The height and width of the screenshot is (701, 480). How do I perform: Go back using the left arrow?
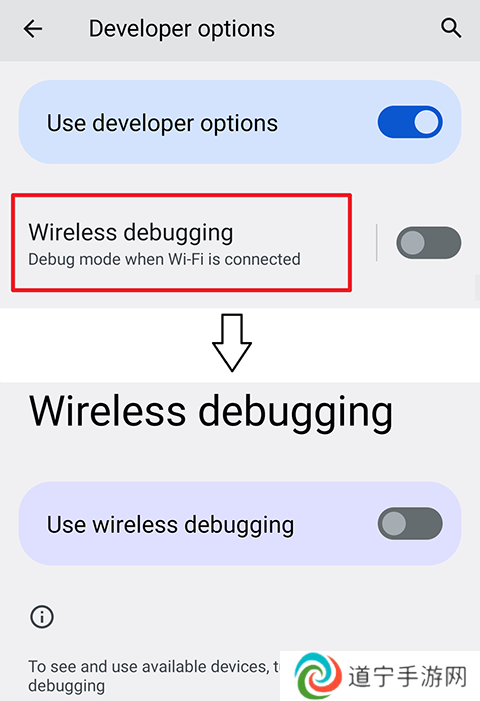point(33,29)
